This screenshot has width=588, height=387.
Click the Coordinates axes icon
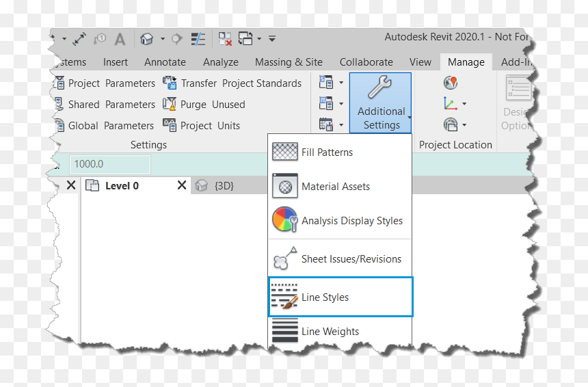coord(451,103)
